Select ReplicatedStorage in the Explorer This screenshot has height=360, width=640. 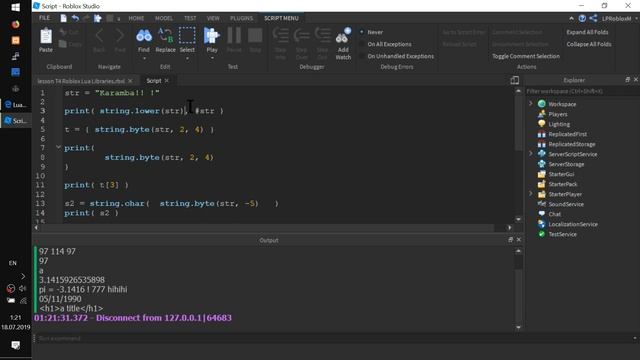coord(571,144)
